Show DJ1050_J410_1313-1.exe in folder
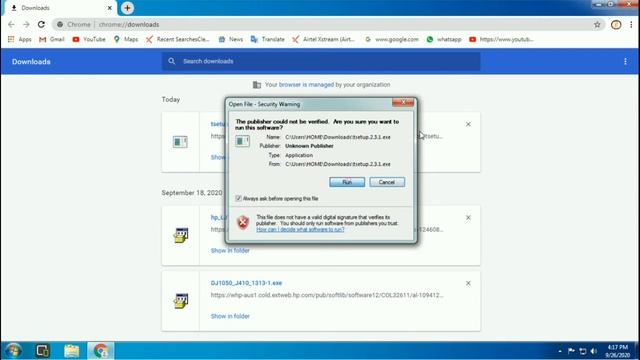 230,316
